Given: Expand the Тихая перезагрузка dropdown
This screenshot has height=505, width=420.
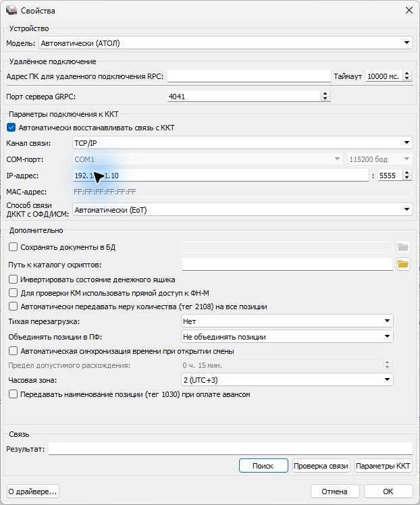Looking at the screenshot, I should [x=287, y=321].
